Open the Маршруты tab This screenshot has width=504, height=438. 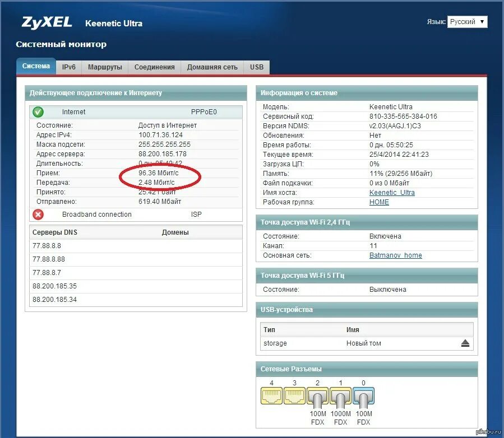pos(105,67)
